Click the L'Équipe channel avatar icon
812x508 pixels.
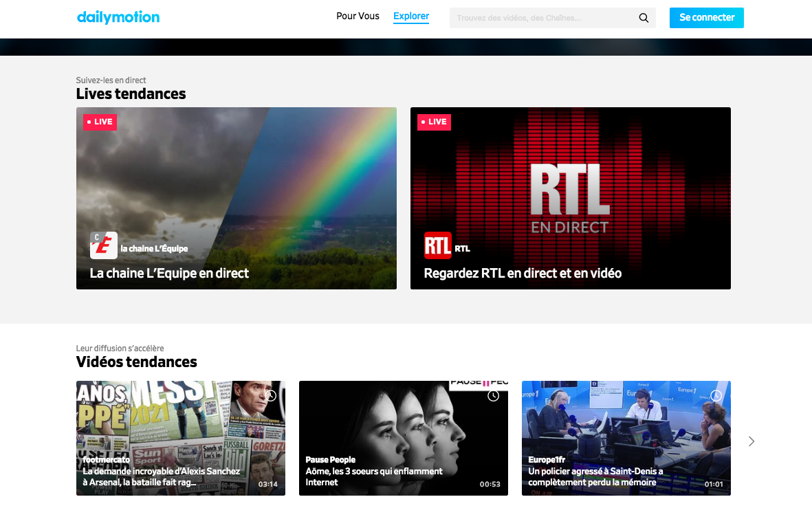104,245
